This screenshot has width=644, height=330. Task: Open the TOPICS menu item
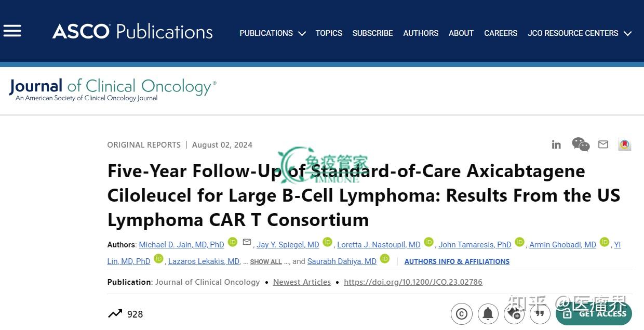point(329,33)
